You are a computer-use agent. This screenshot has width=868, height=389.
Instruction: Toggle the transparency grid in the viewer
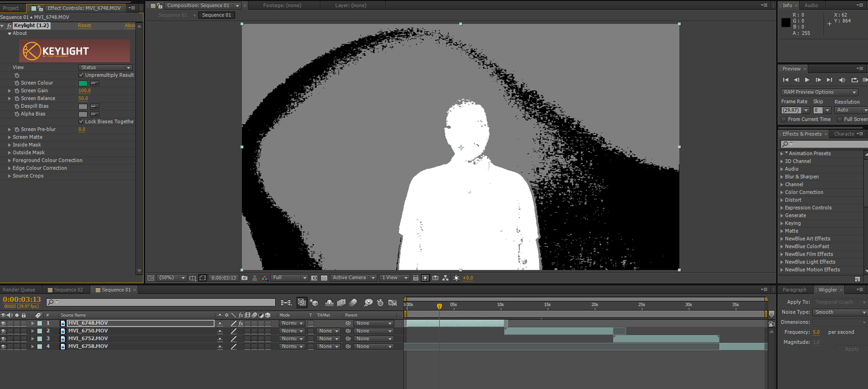[x=324, y=278]
